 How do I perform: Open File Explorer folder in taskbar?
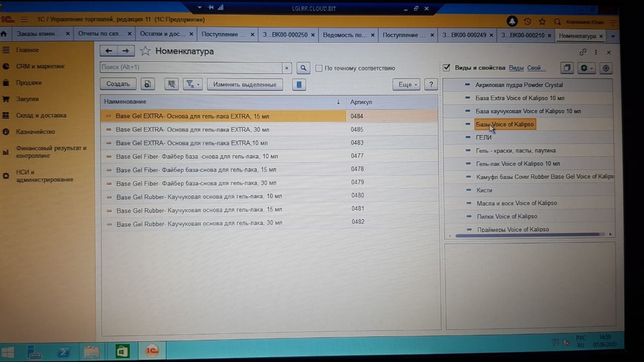[x=92, y=351]
